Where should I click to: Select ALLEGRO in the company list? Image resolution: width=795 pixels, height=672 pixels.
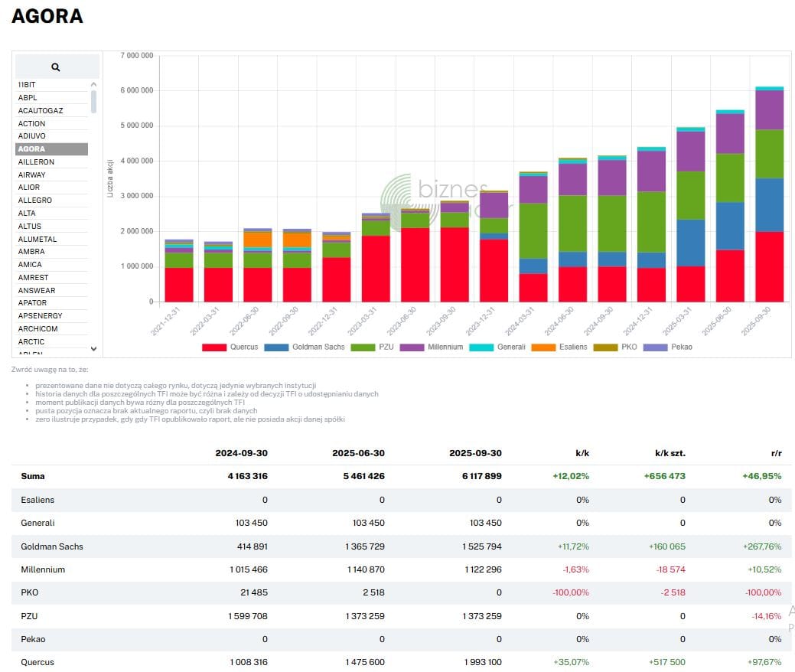pyautogui.click(x=34, y=201)
